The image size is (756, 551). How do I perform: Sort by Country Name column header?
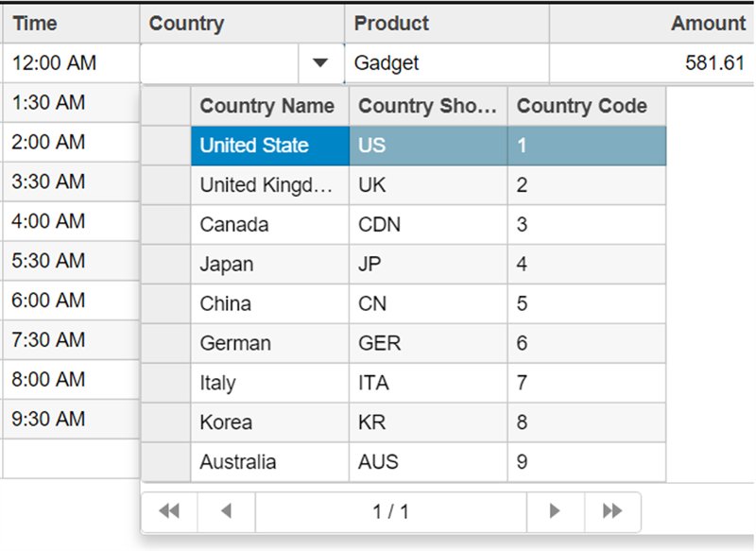(x=268, y=106)
